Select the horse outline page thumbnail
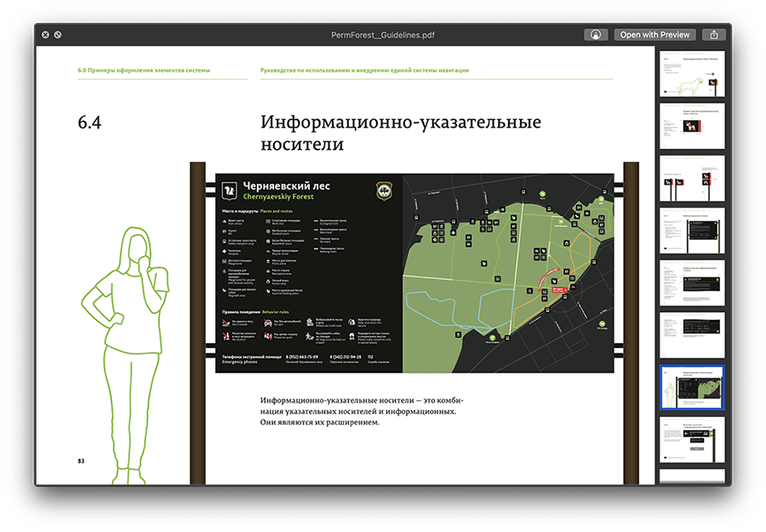 (x=692, y=75)
